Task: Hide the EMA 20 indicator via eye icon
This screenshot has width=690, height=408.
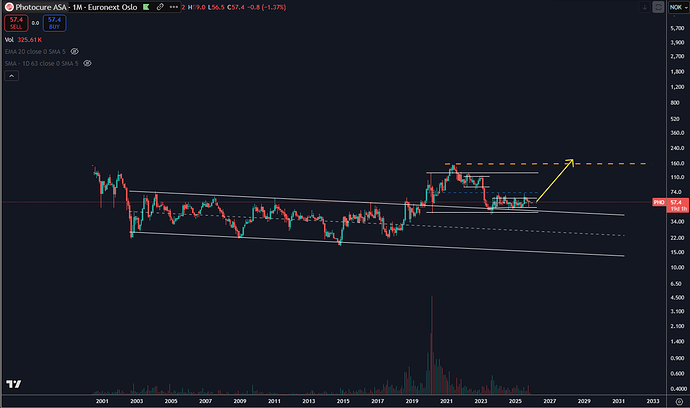Action: pos(76,49)
